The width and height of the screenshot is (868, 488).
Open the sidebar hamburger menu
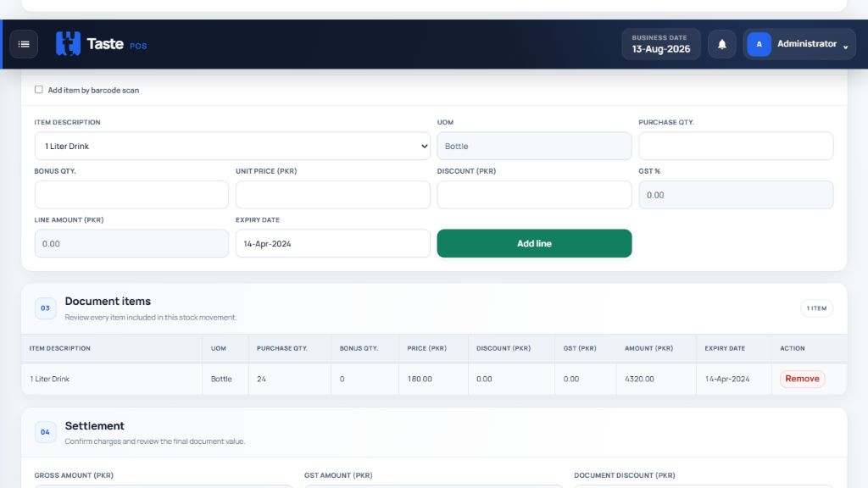point(24,44)
